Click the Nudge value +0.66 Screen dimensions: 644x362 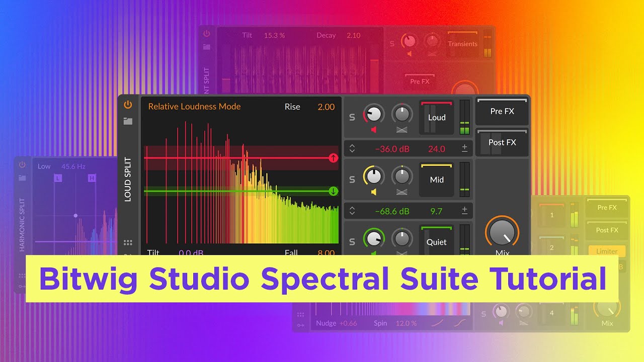[x=348, y=323]
